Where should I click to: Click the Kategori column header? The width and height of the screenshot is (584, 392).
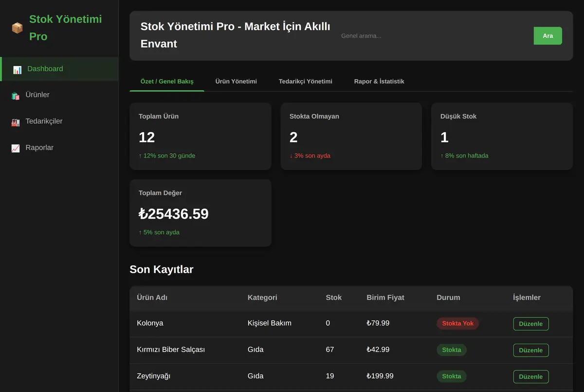(262, 298)
